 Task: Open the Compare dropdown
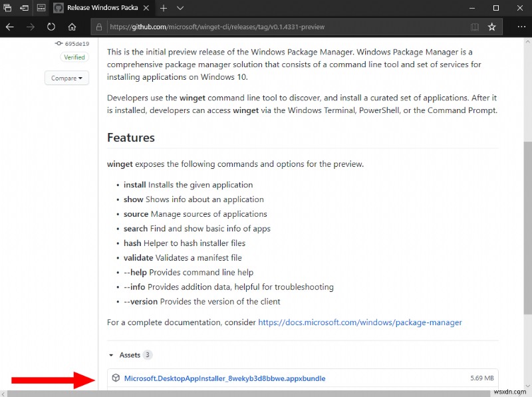pyautogui.click(x=66, y=78)
